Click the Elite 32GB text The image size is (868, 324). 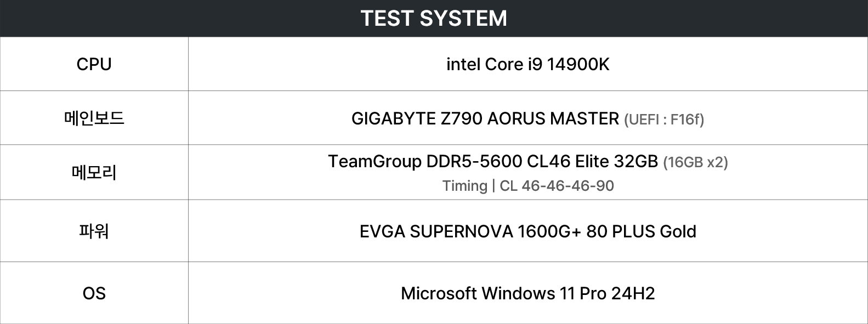616,162
